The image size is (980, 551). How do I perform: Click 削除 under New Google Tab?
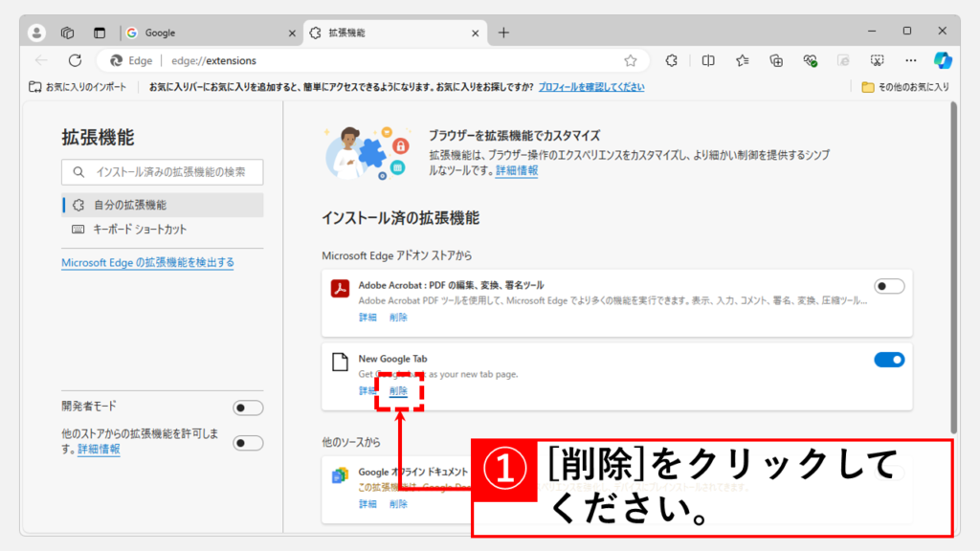[x=398, y=391]
